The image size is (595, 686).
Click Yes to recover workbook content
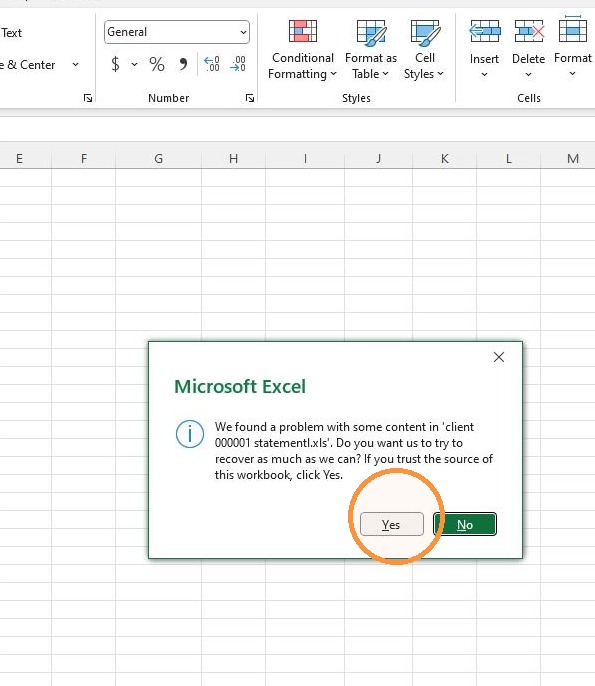click(392, 524)
